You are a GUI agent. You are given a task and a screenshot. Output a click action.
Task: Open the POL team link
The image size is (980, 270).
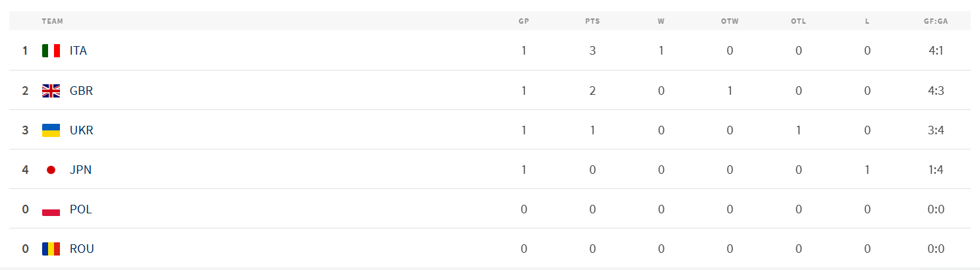pos(81,209)
